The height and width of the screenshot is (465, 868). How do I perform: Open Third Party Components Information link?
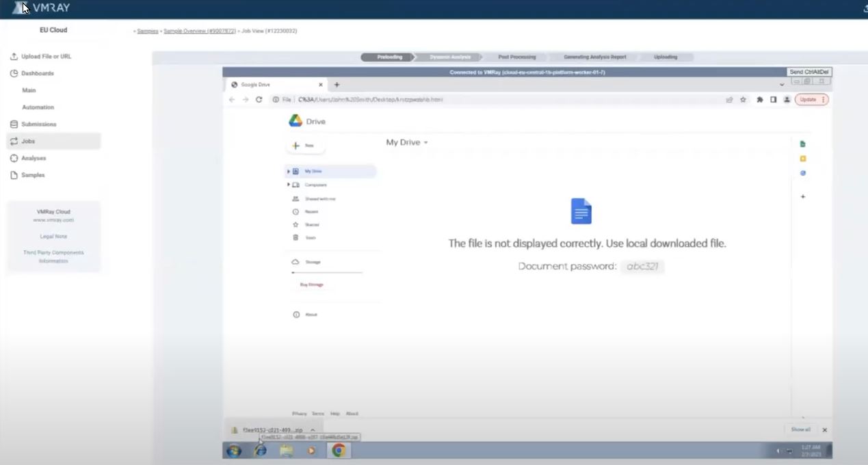point(53,256)
